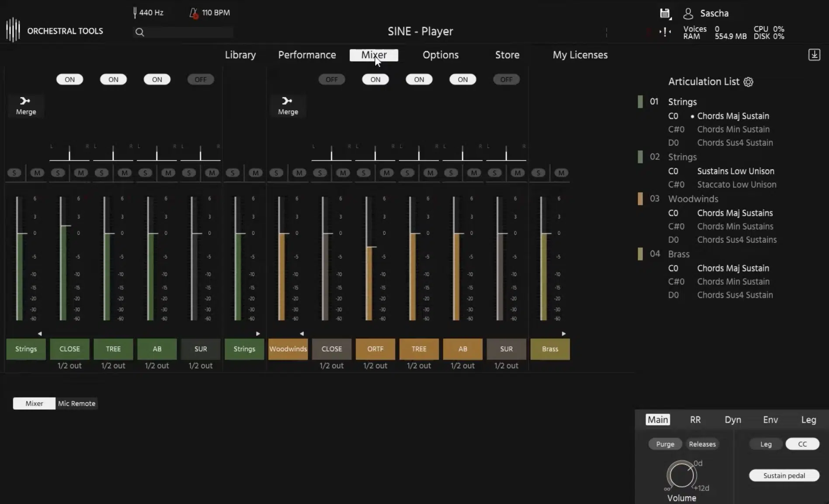Open the downloads icon at top right
Viewport: 829px width, 504px height.
pos(814,55)
